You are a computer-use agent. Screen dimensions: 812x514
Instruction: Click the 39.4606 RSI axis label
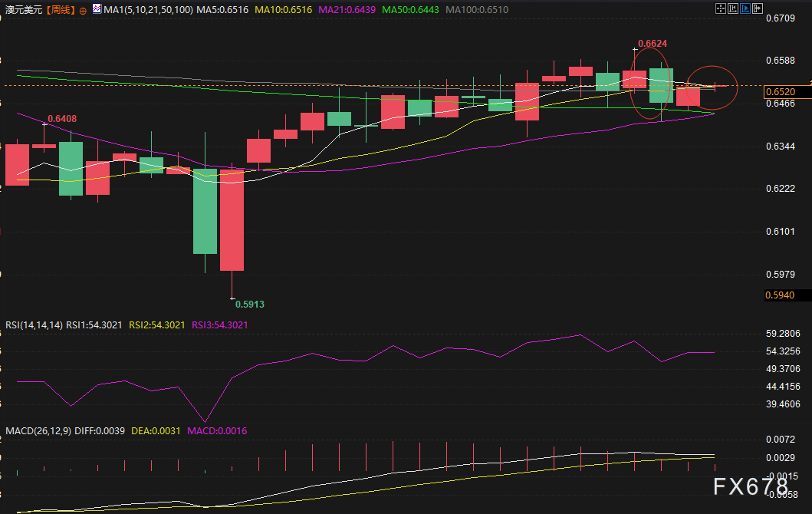pos(783,404)
